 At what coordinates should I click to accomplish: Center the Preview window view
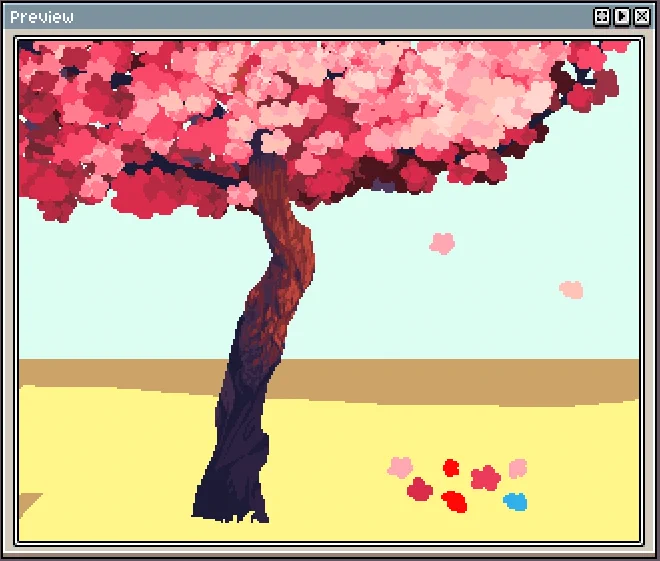click(x=601, y=17)
